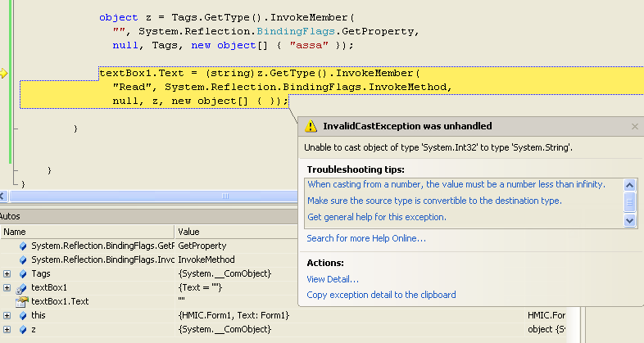This screenshot has height=343, width=644.
Task: Click the tips list scroll down arrow
Action: [629, 221]
